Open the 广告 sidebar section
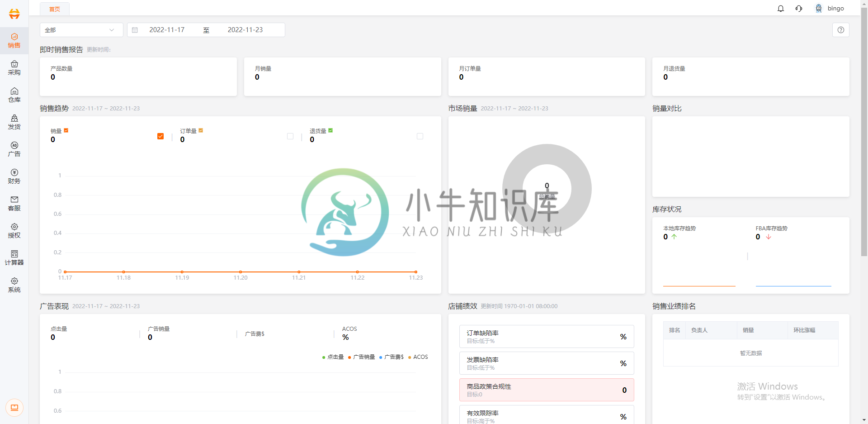Viewport: 868px width, 424px height. [x=14, y=149]
